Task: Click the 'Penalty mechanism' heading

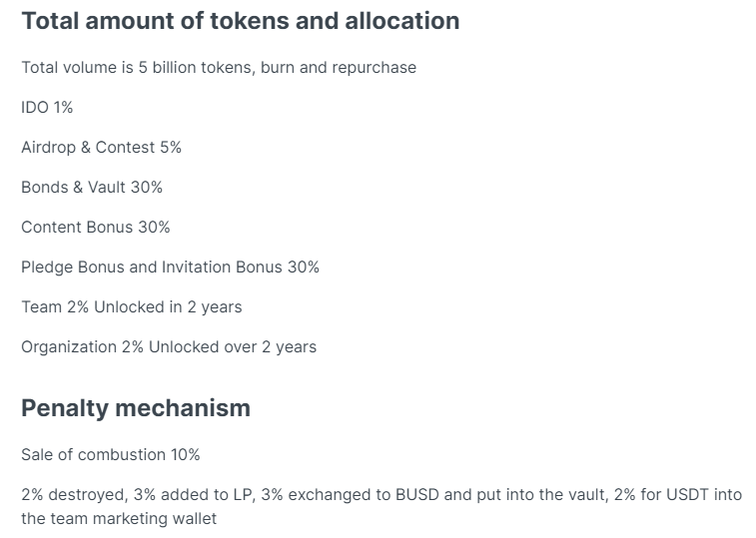Action: pos(136,408)
